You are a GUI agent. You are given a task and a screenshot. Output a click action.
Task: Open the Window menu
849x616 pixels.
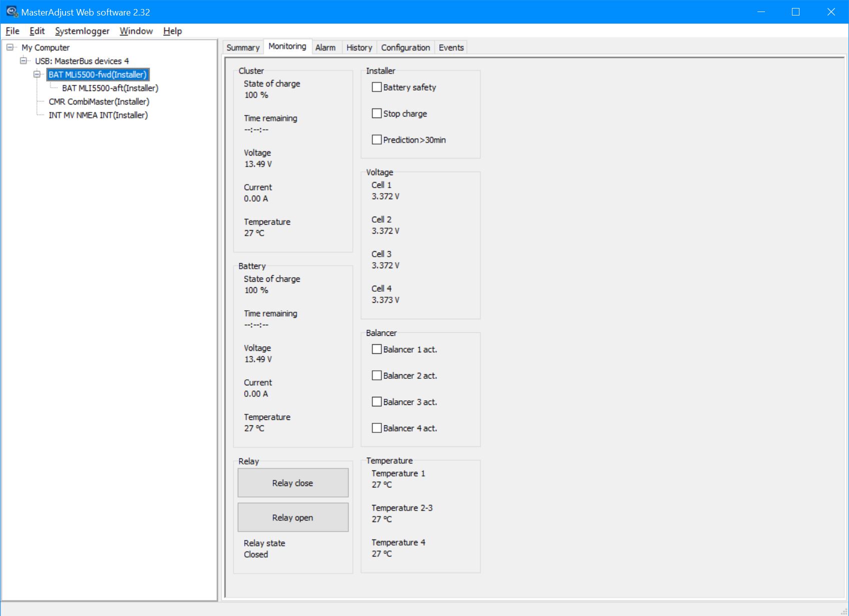coord(136,31)
